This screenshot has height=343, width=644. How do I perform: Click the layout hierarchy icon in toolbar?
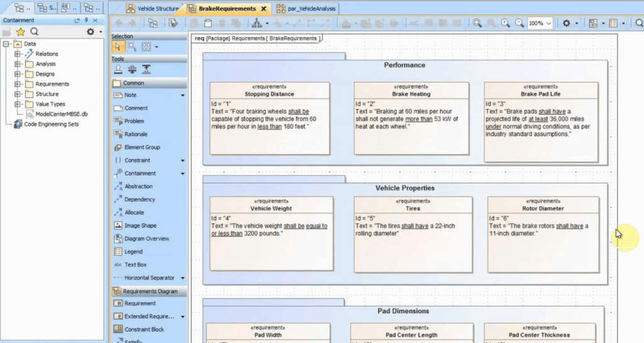tap(257, 23)
